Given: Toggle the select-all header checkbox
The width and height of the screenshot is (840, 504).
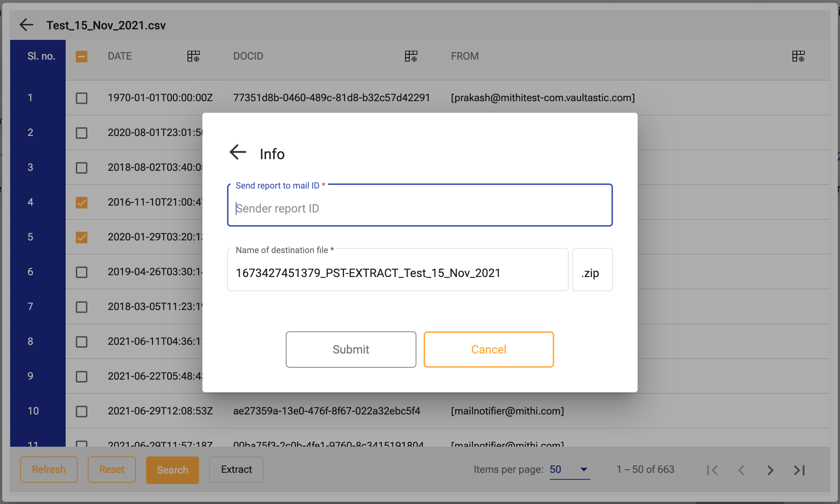Looking at the screenshot, I should [82, 57].
